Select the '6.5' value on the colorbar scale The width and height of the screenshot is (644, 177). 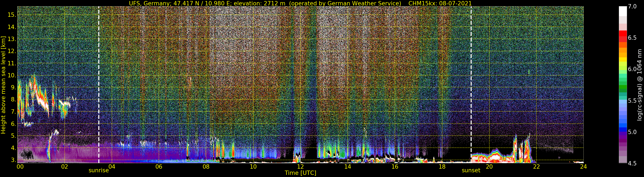(632, 38)
